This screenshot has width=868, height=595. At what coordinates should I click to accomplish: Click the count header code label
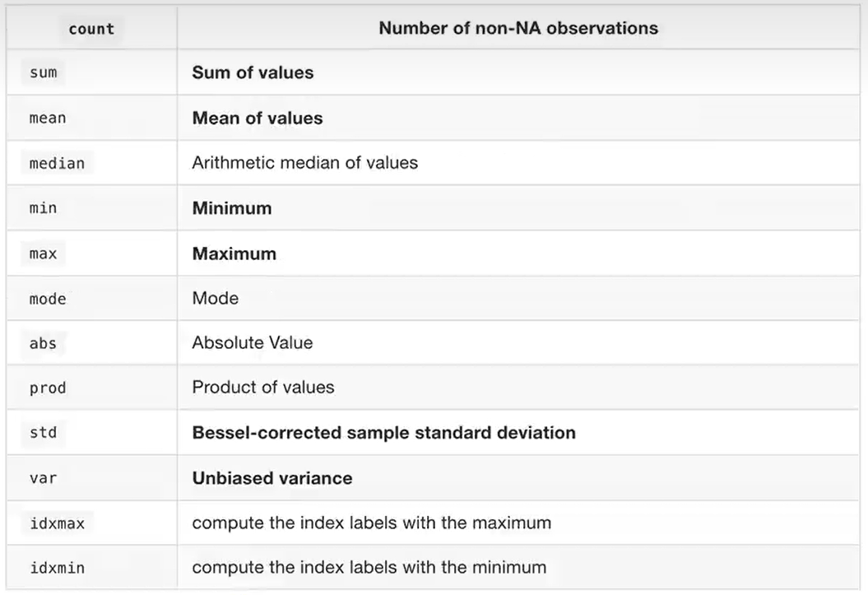pos(91,29)
